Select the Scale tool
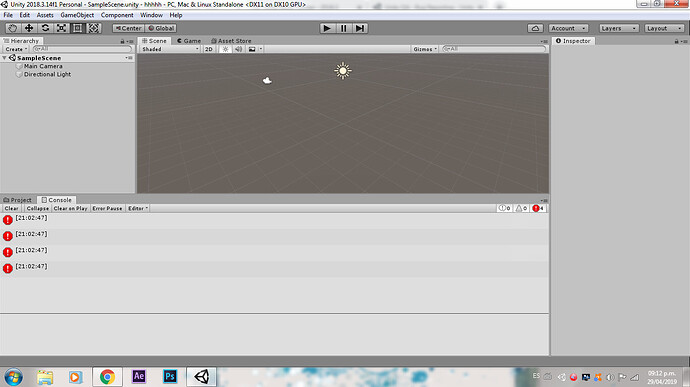The image size is (690, 387). pos(61,28)
